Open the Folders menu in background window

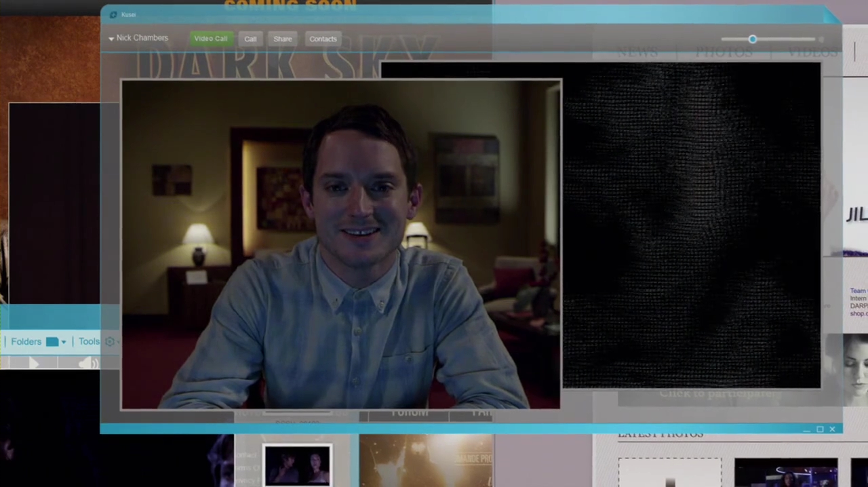pos(26,342)
